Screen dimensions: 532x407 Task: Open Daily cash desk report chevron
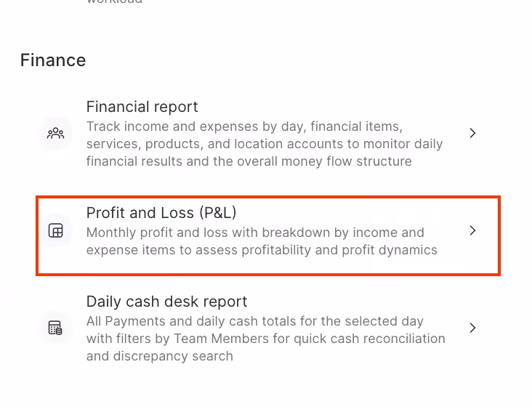point(472,328)
